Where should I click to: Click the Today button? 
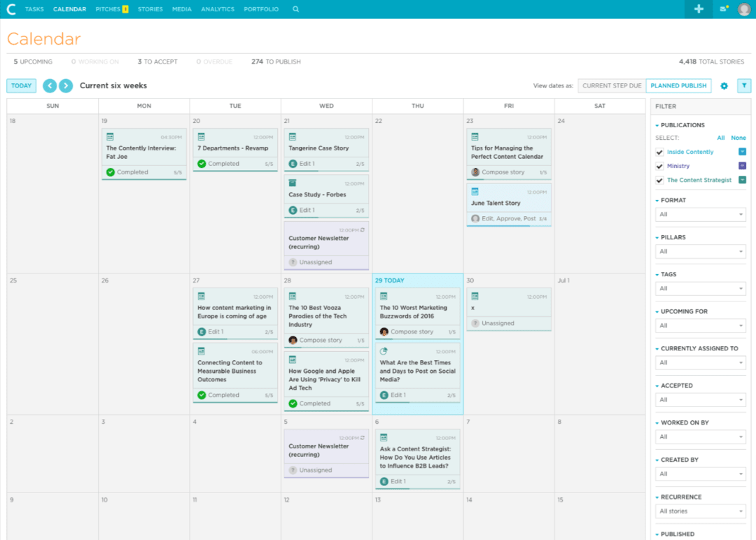tap(21, 85)
